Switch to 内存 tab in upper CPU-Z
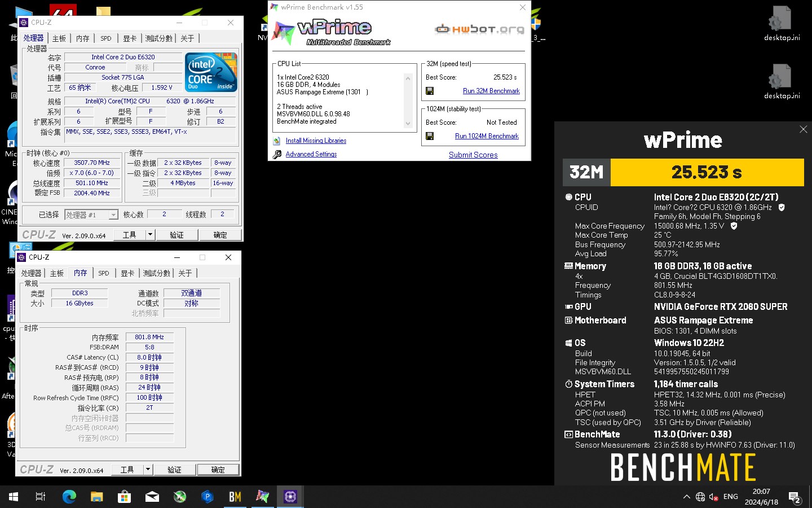 click(83, 38)
